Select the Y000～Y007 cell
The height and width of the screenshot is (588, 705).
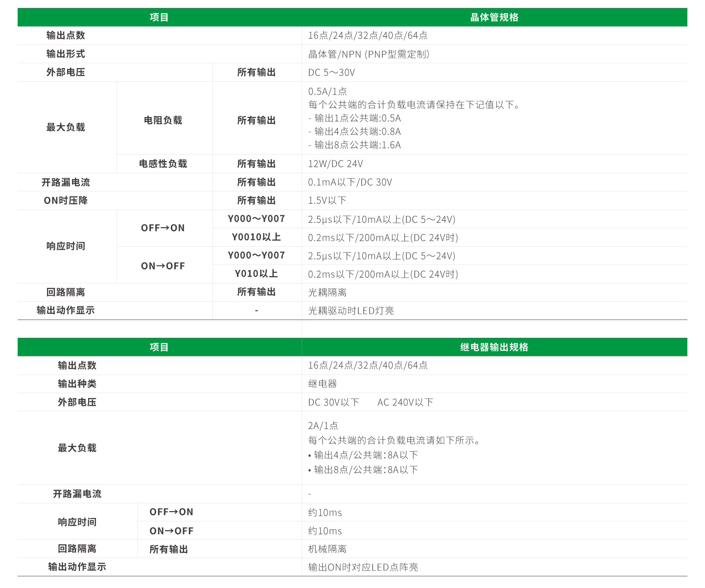(x=257, y=219)
